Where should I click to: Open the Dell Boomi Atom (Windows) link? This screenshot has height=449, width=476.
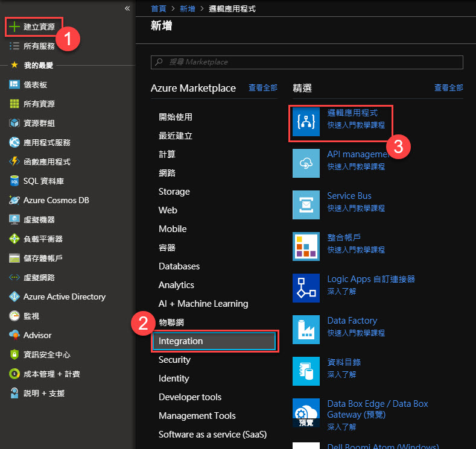pos(383,446)
